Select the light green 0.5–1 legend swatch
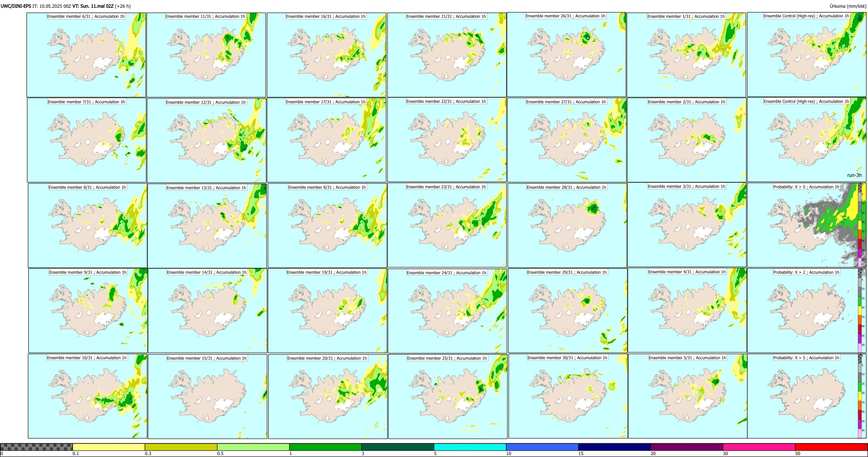 [253, 447]
